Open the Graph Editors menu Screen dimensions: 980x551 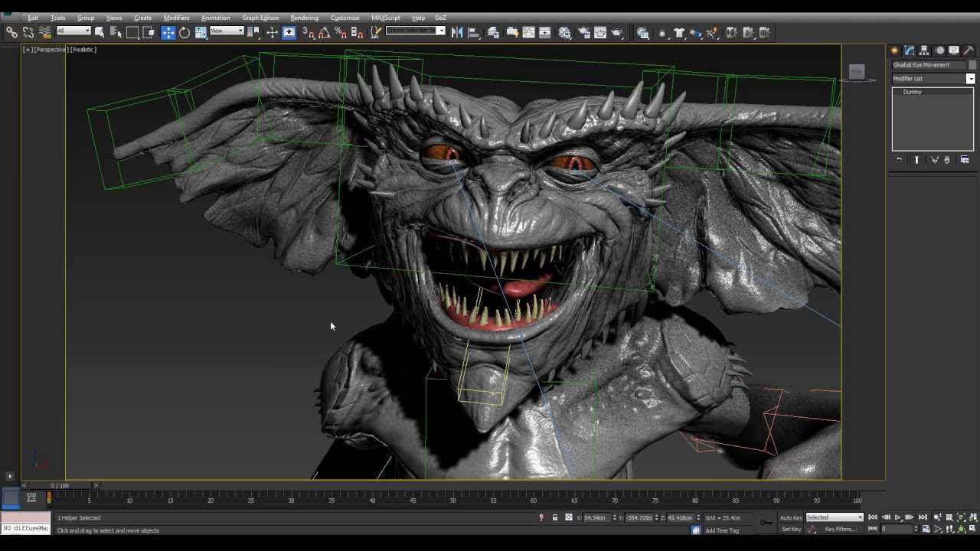[260, 18]
